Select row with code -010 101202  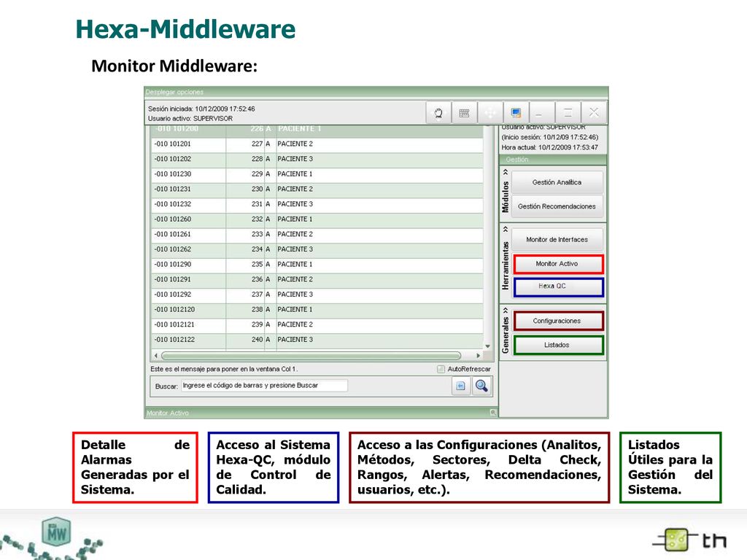pyautogui.click(x=317, y=159)
